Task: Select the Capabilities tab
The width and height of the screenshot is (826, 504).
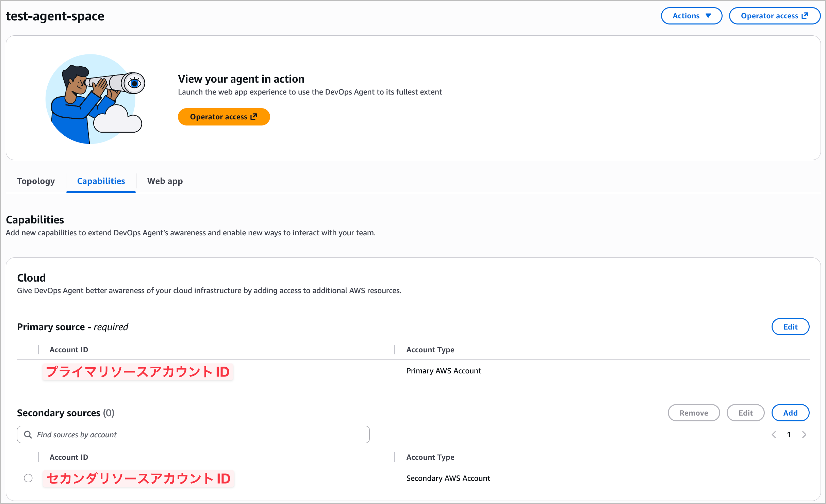Action: pyautogui.click(x=101, y=181)
